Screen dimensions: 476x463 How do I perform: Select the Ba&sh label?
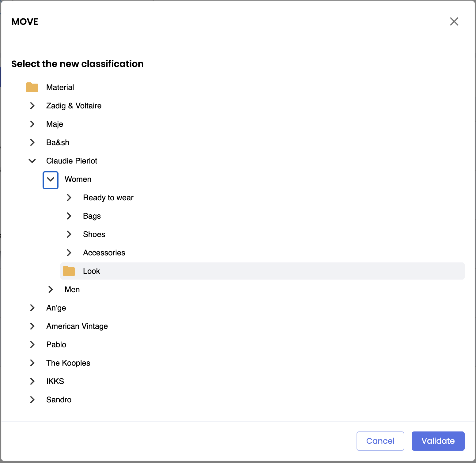point(58,142)
